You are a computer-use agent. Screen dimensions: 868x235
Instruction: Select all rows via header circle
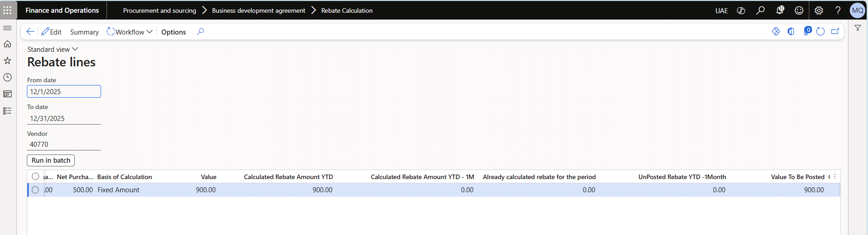[x=36, y=177]
